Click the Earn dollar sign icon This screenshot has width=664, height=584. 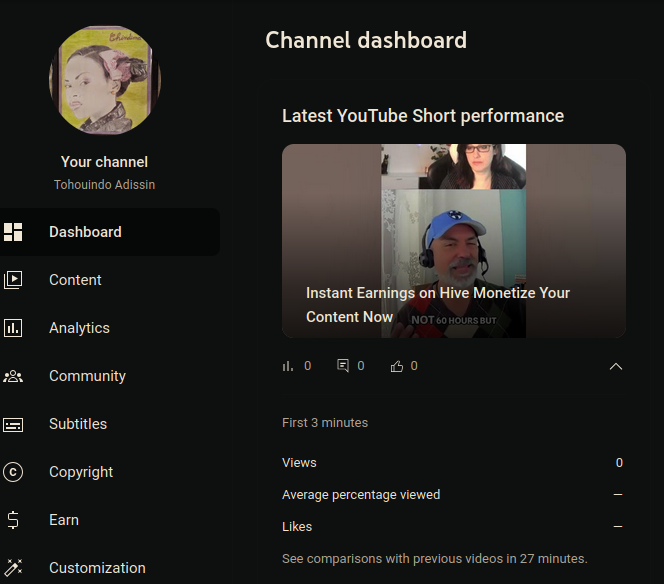tap(13, 520)
